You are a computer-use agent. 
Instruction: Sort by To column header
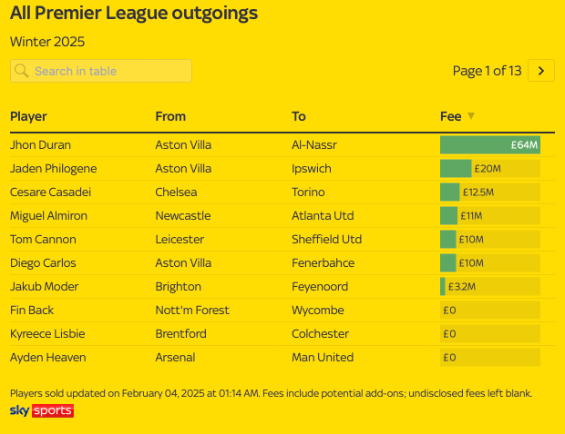click(299, 116)
